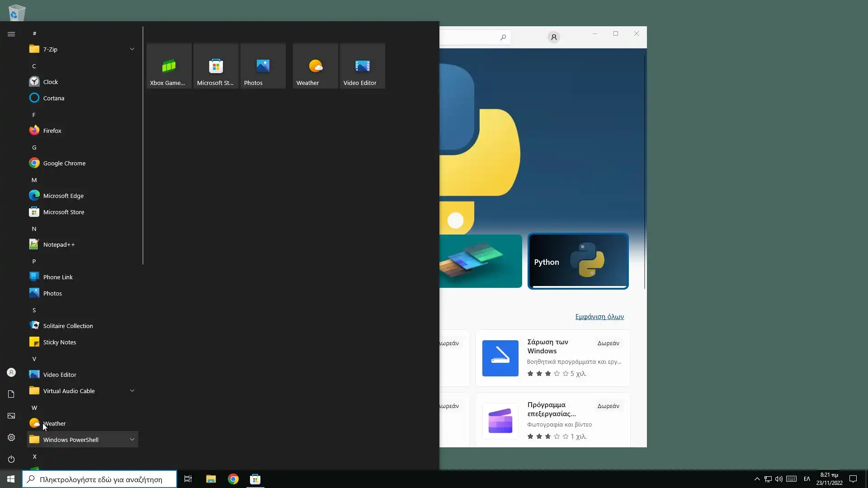Open Settings gear in Start sidebar
The height and width of the screenshot is (488, 868).
tap(11, 437)
